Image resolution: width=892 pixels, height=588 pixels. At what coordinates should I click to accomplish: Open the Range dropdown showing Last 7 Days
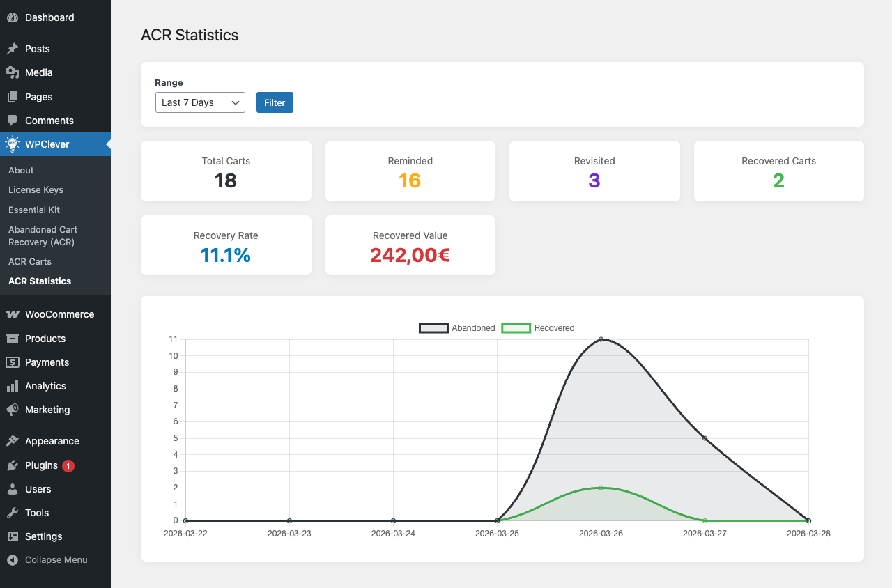click(x=200, y=102)
